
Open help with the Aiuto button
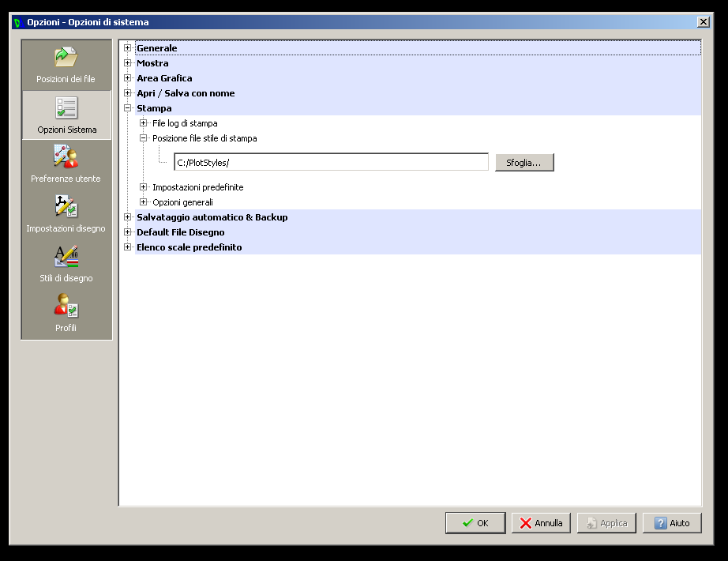point(672,523)
